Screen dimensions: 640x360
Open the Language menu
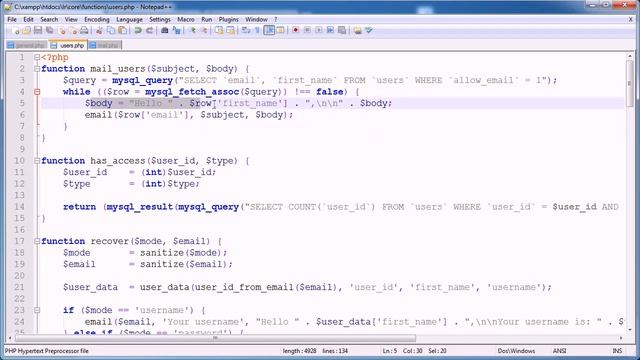[129, 19]
